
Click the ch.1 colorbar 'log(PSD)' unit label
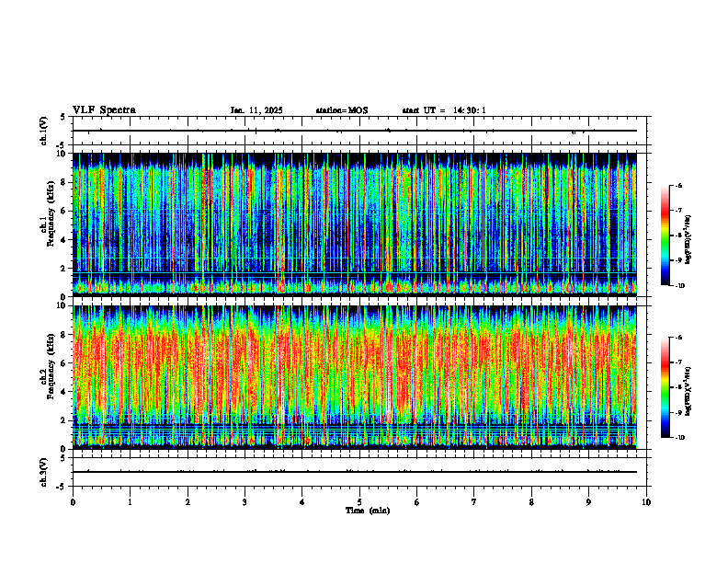688,240
